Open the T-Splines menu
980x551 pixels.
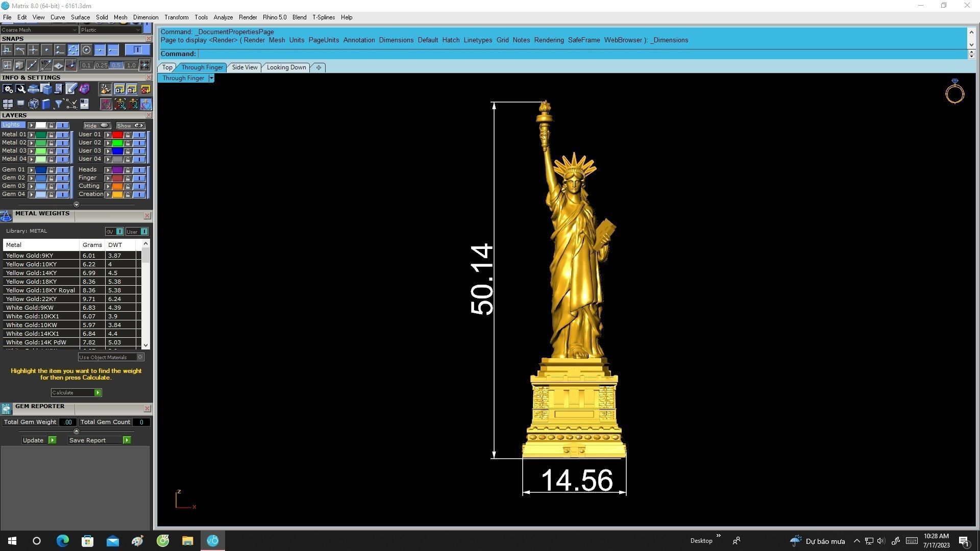pyautogui.click(x=324, y=17)
